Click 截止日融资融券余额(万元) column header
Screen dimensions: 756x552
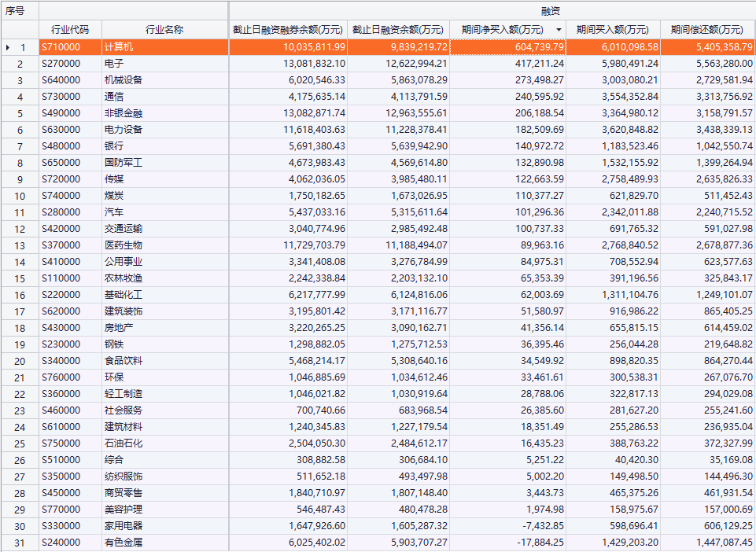288,30
